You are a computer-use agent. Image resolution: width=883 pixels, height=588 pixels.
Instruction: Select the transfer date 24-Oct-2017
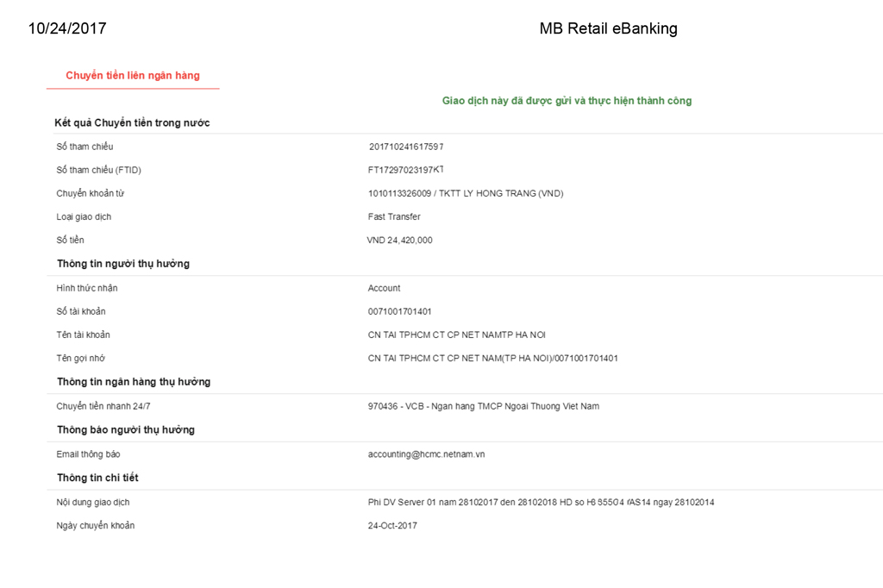[x=392, y=525]
